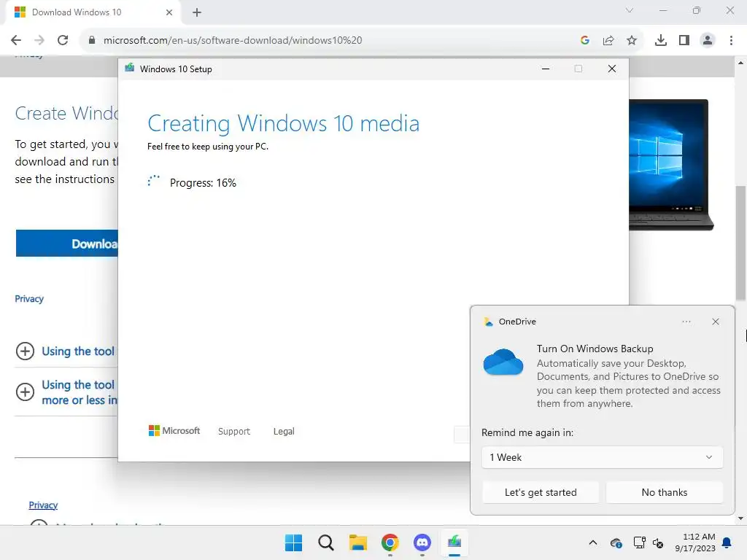Decline with the No thanks button
This screenshot has width=747, height=560.
click(665, 492)
